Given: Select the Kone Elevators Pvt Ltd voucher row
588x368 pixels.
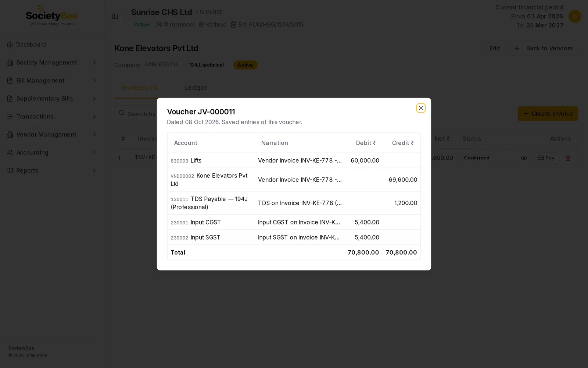Looking at the screenshot, I should tap(294, 180).
